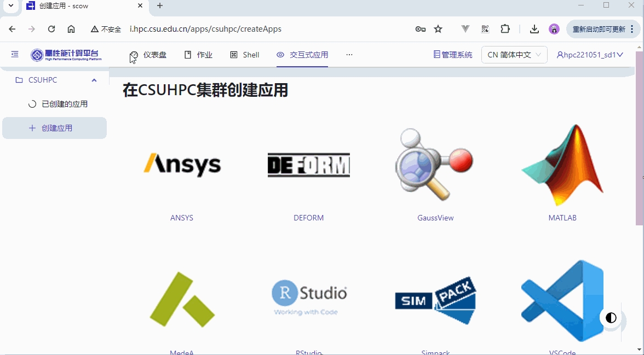Go forward with browser forward arrow

tap(32, 29)
